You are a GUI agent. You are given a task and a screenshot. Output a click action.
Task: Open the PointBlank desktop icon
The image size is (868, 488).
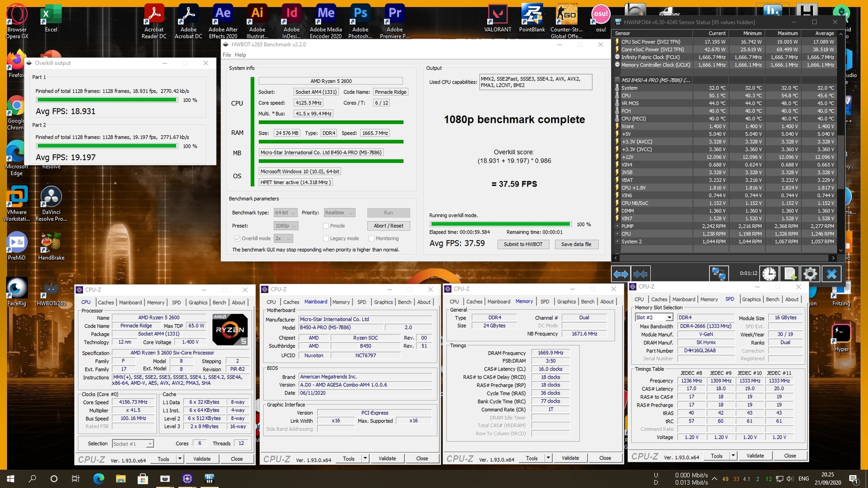(532, 18)
